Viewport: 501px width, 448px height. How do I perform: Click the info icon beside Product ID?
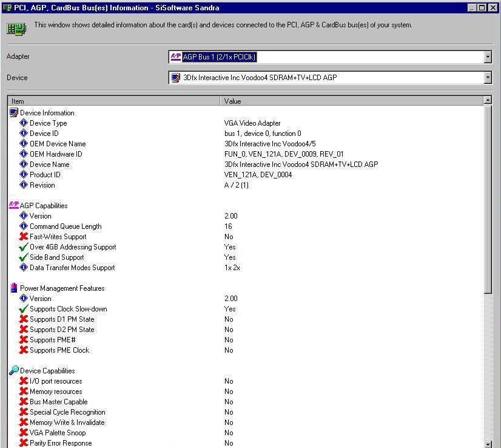coord(24,174)
